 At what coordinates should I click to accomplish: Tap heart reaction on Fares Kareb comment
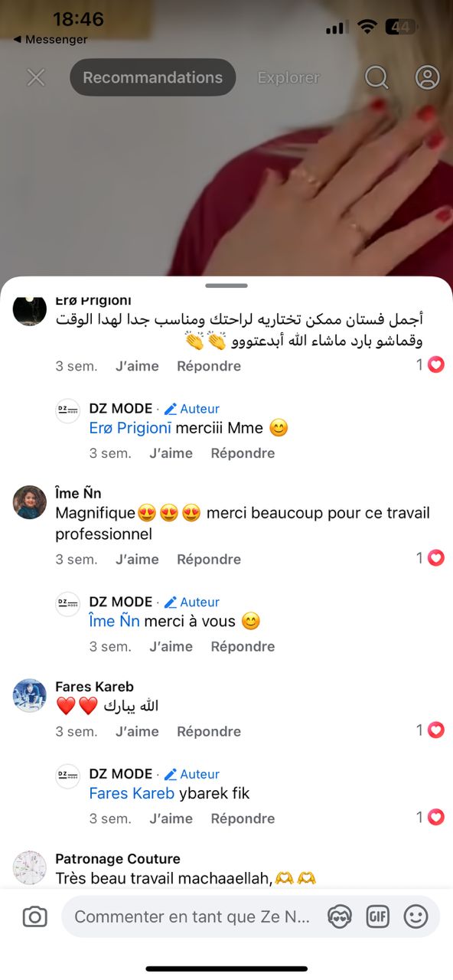click(x=435, y=730)
